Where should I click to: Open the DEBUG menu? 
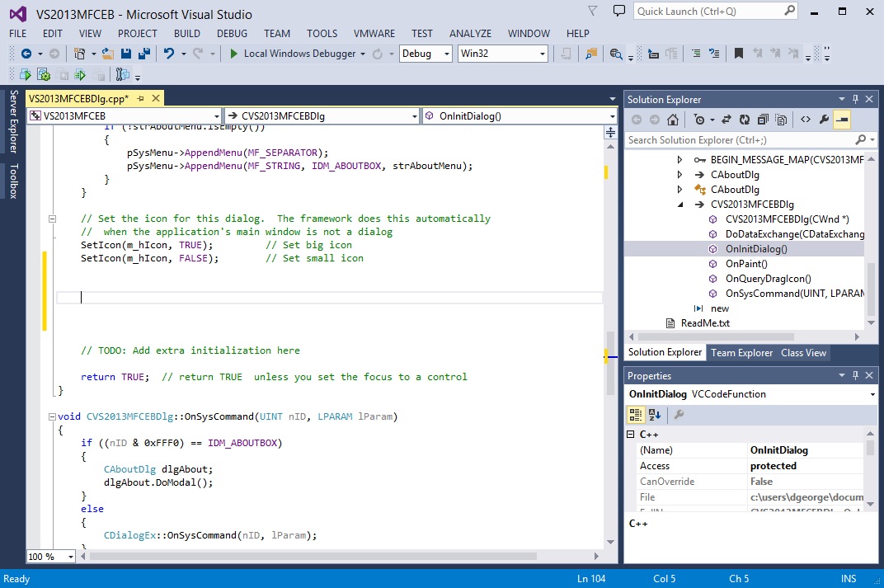[x=232, y=33]
